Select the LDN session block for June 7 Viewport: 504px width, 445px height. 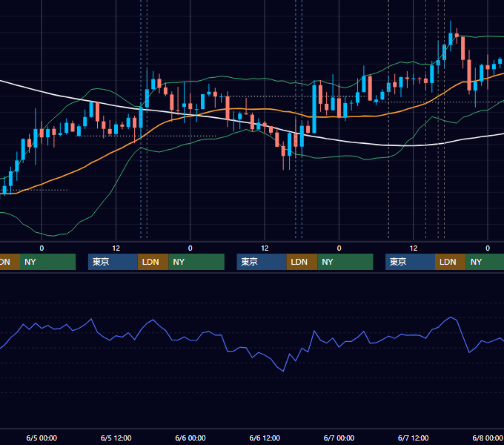pos(451,262)
